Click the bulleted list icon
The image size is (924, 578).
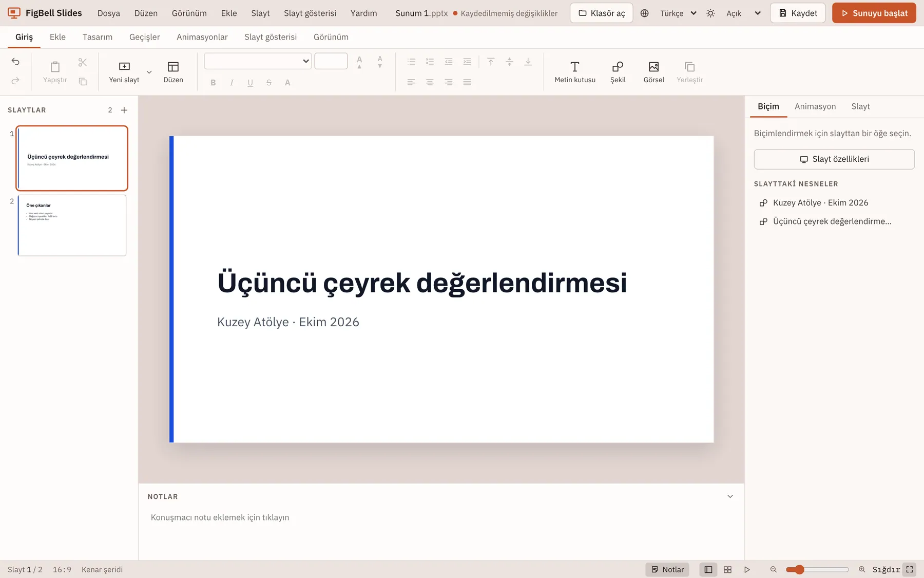tap(411, 62)
